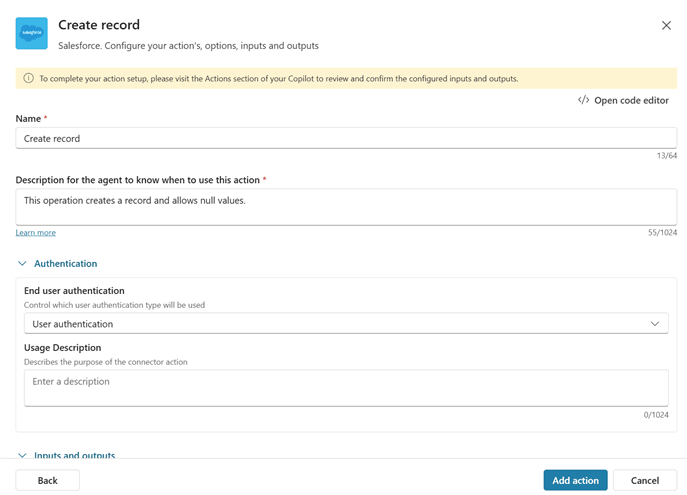Click the info icon in yellow banner
This screenshot has height=495, width=687.
click(28, 78)
